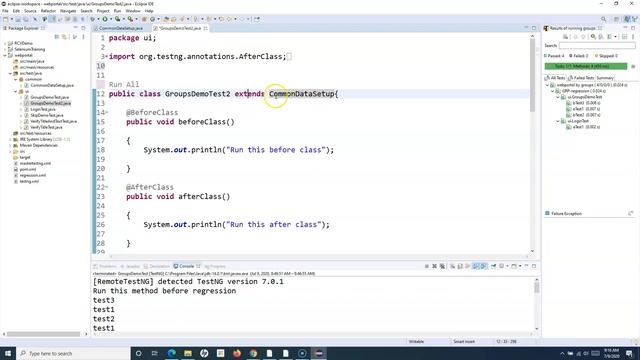The image size is (640, 360).
Task: Open the Window menu
Action: pyautogui.click(x=133, y=11)
